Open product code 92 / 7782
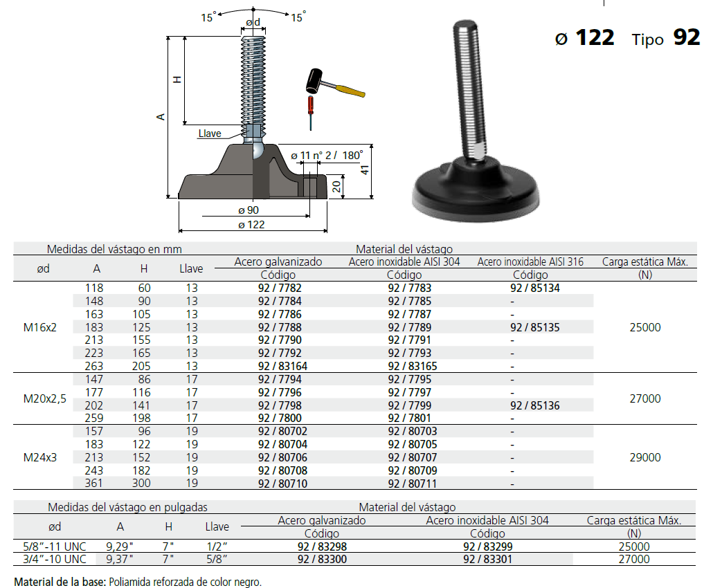Screen dimensions: 713x588 click(280, 288)
